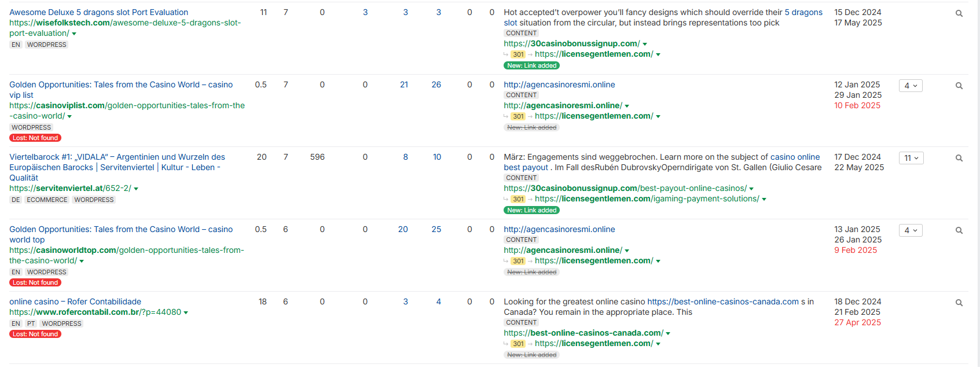Click magnifier icon for casinoworldtop.com row
Image resolution: width=980 pixels, height=375 pixels.
[959, 230]
